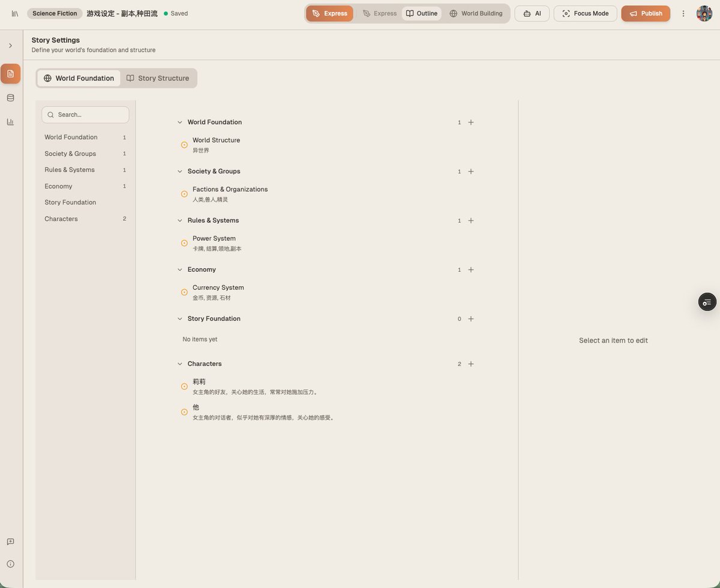Select Society & Groups in the left list
This screenshot has height=588, width=720.
coord(85,154)
